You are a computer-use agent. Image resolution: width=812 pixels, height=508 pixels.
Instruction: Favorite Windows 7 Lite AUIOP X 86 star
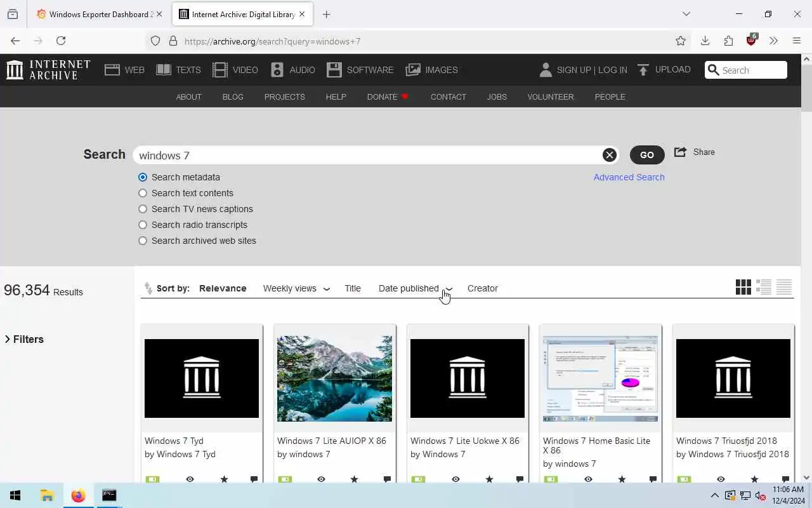[354, 479]
